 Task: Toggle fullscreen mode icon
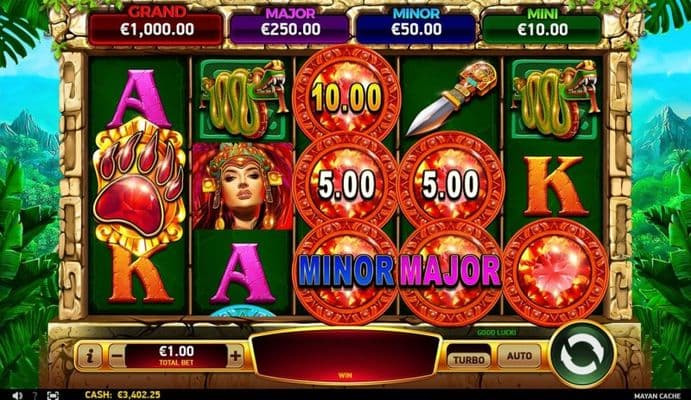(53, 396)
